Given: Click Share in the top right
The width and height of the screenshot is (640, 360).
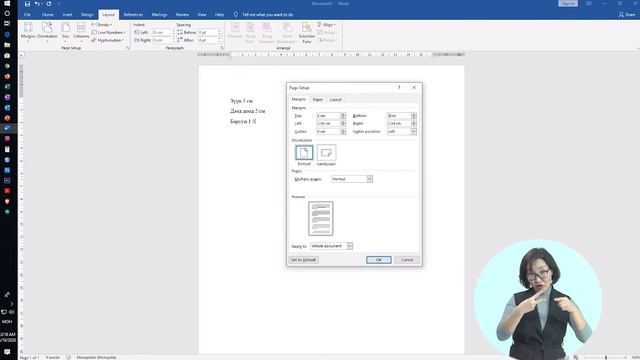Looking at the screenshot, I should coord(627,15).
